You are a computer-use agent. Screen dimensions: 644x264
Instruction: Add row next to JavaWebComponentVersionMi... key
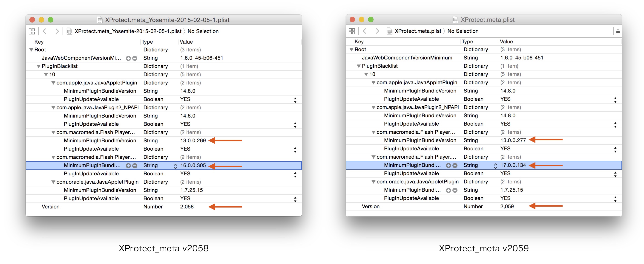click(128, 58)
